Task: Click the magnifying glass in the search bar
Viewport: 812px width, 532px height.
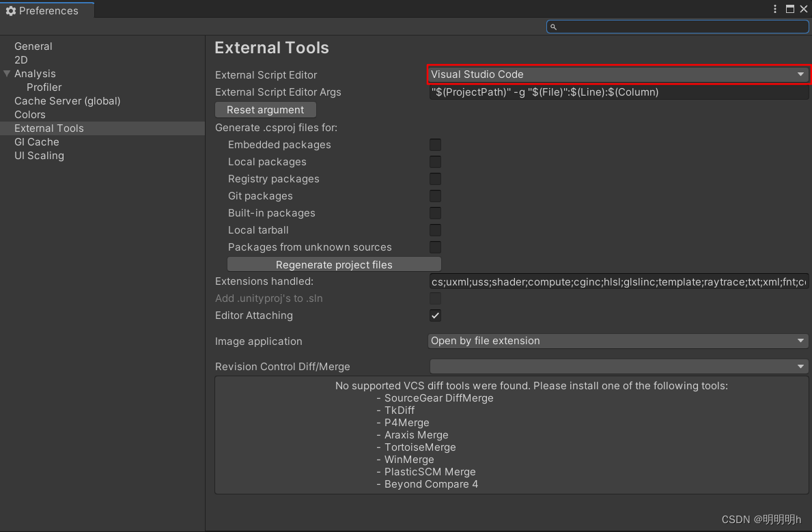Action: pos(555,26)
